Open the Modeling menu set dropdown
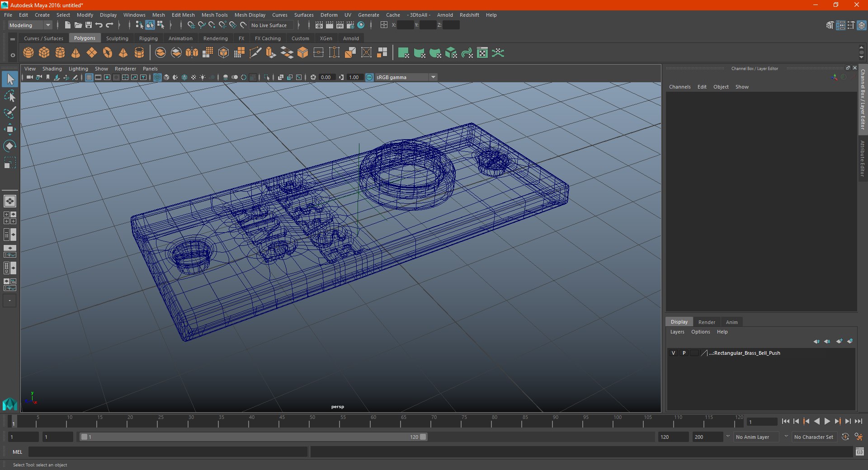 coord(30,25)
